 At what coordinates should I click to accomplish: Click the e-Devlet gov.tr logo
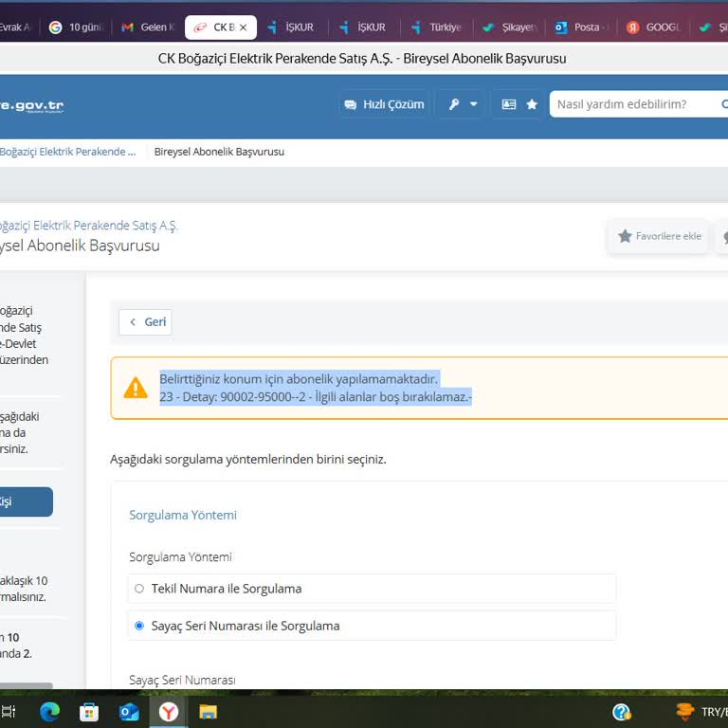pyautogui.click(x=31, y=106)
